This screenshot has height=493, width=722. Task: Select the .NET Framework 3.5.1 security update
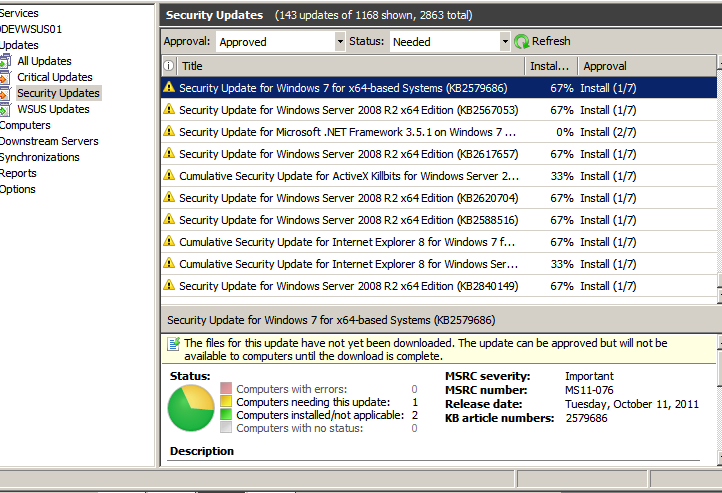[439, 132]
